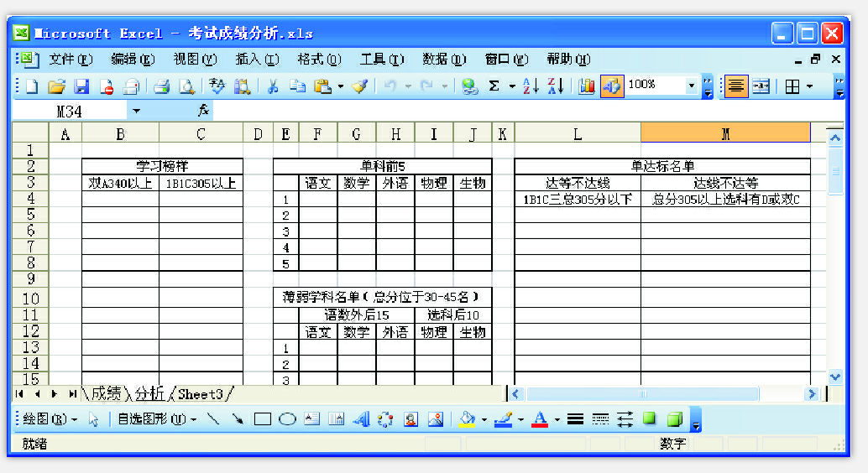The image size is (868, 473).
Task: Expand the Name Box dropdown arrow
Action: 136,111
